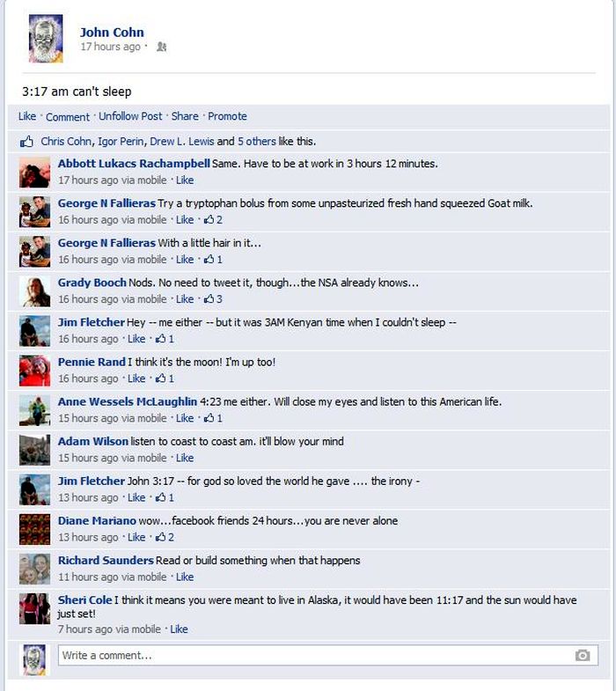Click the friends audience icon beside timestamp
The image size is (616, 691).
coord(162,47)
